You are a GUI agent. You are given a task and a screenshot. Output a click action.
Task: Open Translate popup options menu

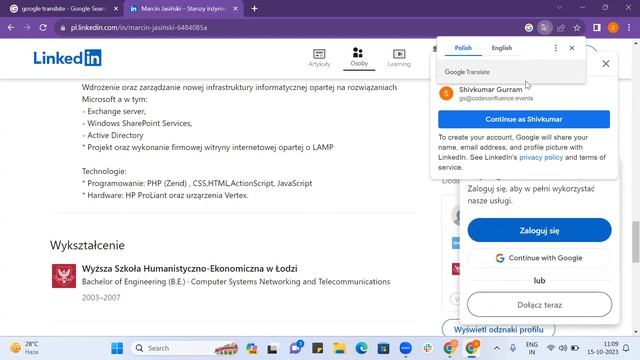click(556, 48)
